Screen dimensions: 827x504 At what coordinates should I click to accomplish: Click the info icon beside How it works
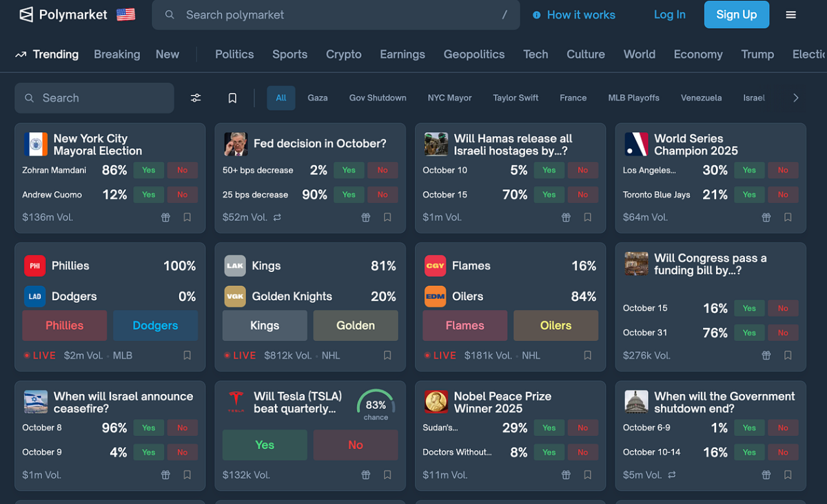point(536,14)
